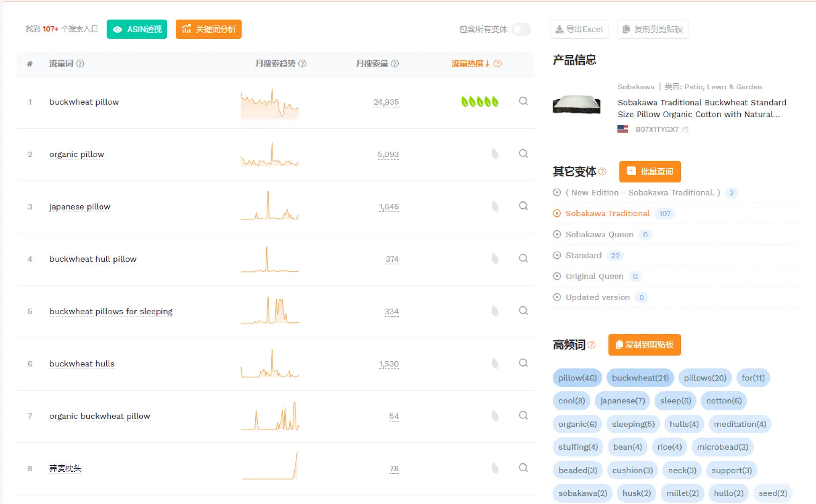Click search icon for buckwheat pillows for sleeping
816x504 pixels.
(523, 310)
